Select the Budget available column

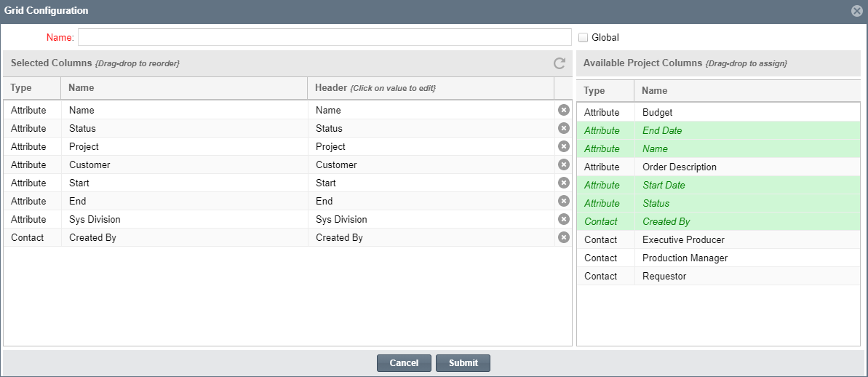click(719, 112)
